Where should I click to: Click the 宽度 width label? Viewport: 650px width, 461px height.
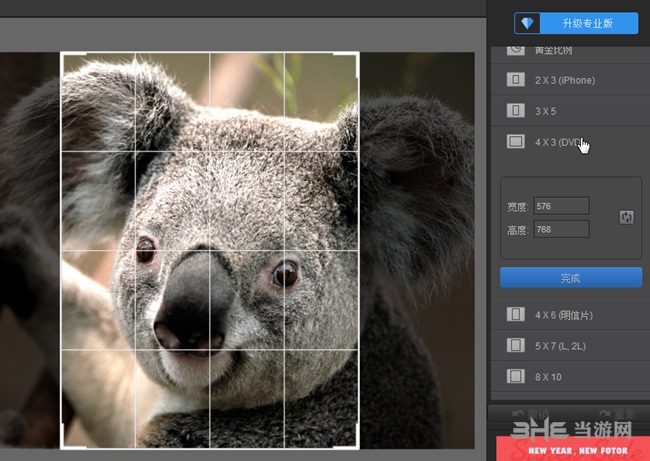coord(518,206)
